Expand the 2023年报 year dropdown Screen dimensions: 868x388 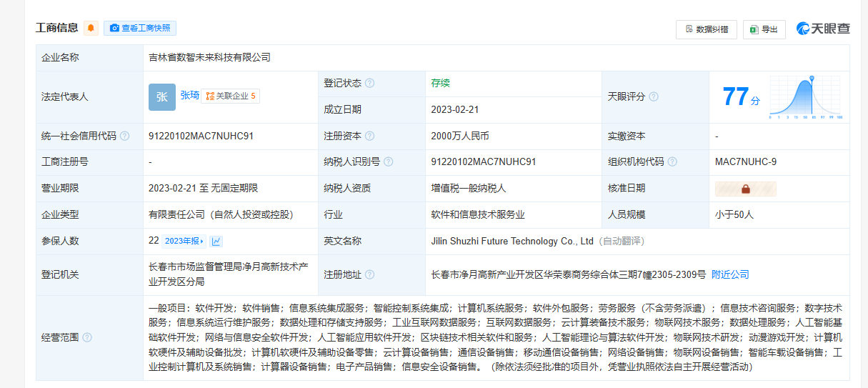(184, 241)
